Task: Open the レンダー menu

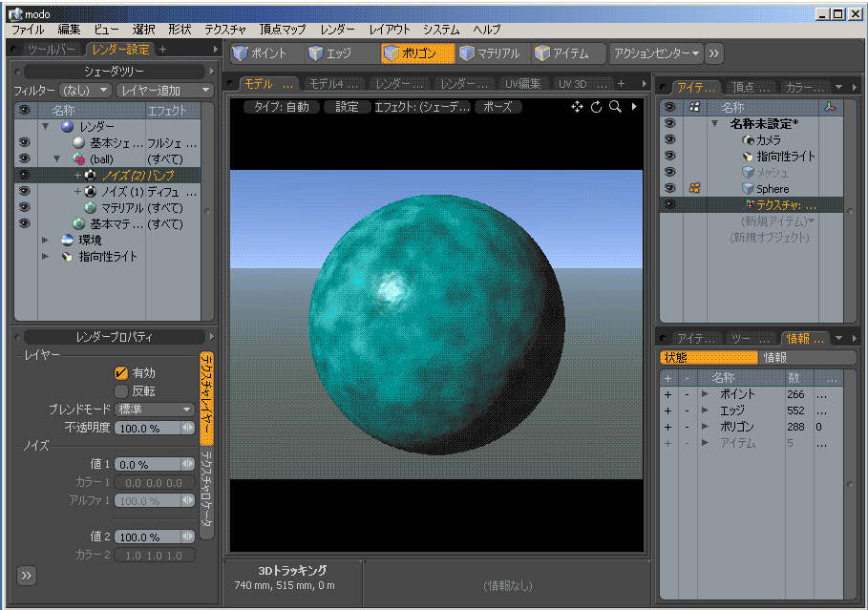Action: coord(337,30)
